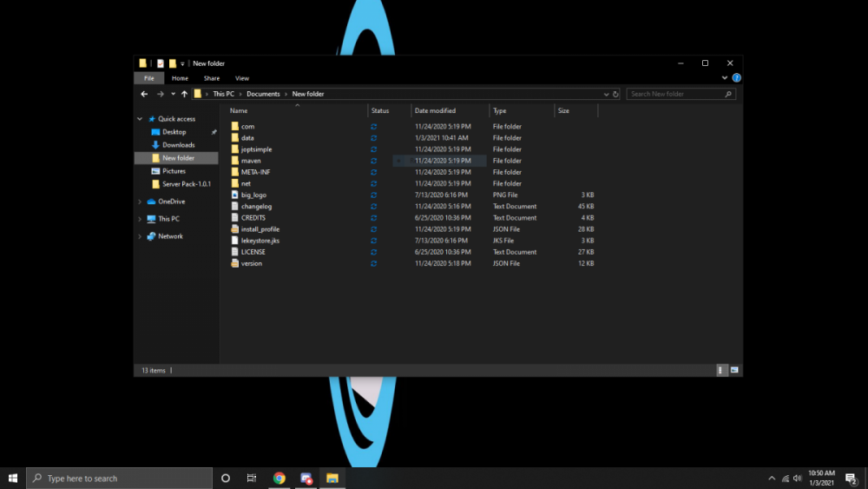Open the File ribbon tab
The width and height of the screenshot is (868, 489).
coord(149,78)
